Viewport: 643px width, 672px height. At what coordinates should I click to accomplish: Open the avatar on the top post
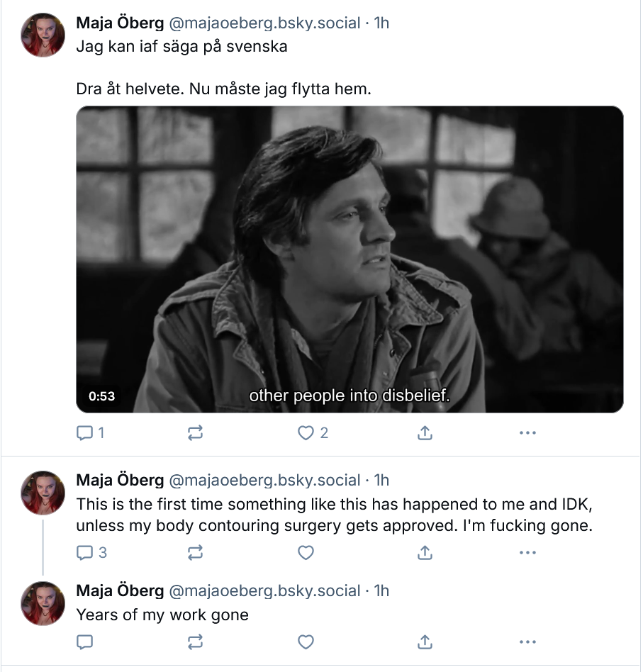pyautogui.click(x=43, y=35)
